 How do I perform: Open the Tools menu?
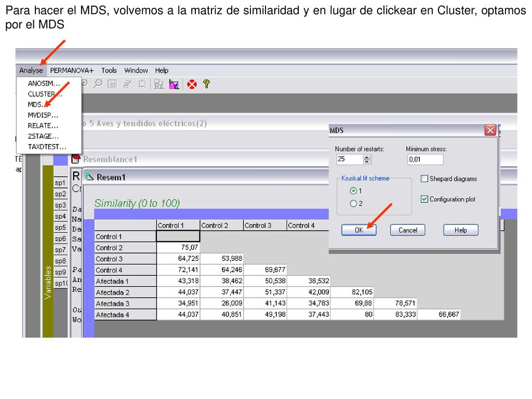(109, 70)
